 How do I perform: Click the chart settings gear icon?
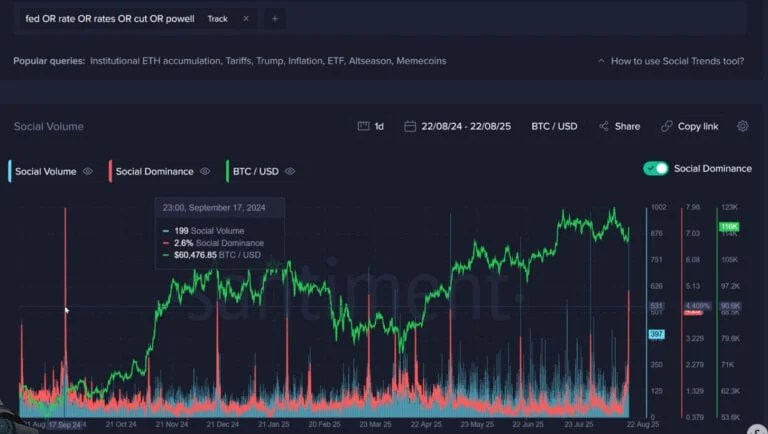click(x=742, y=127)
